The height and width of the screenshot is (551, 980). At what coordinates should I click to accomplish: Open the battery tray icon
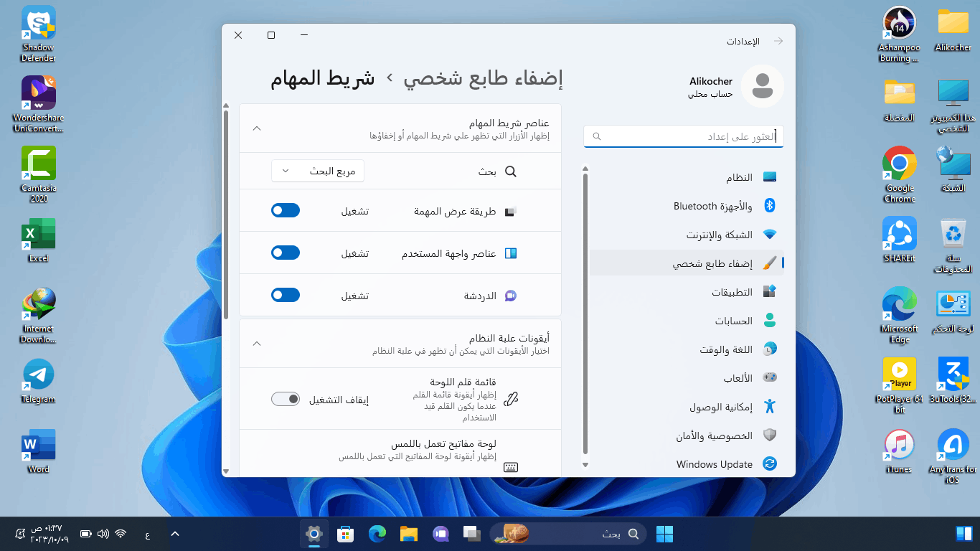[x=85, y=534]
